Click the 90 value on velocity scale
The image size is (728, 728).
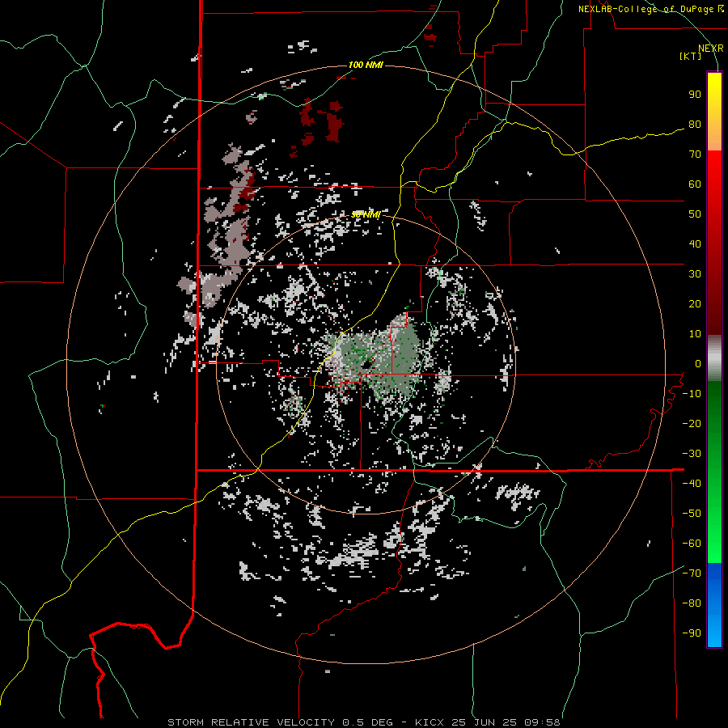pyautogui.click(x=695, y=95)
